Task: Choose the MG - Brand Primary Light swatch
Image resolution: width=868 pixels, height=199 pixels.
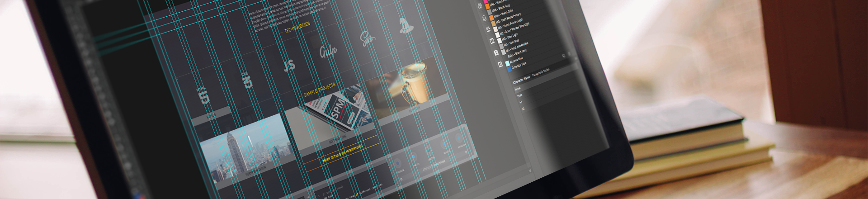Action: pyautogui.click(x=508, y=25)
